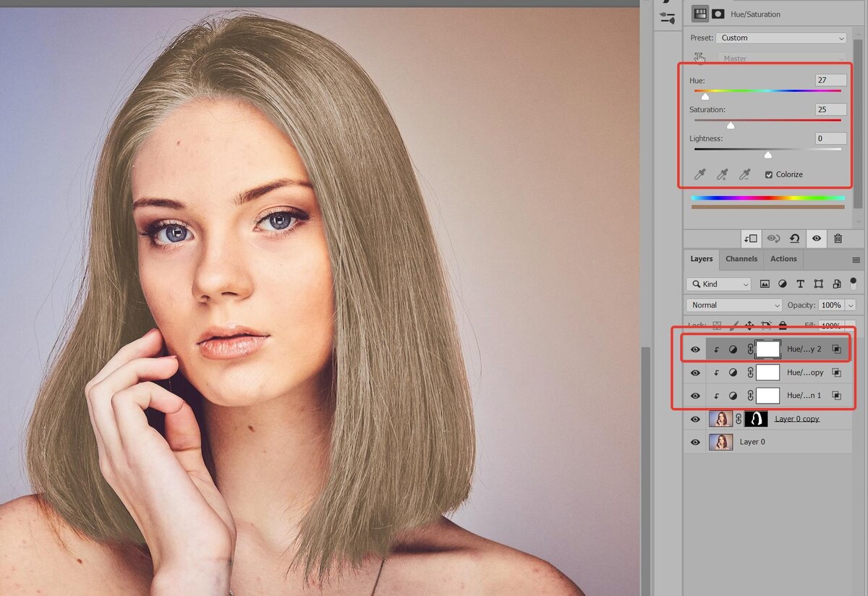
Task: Open the Layers panel menu
Action: coord(856,260)
